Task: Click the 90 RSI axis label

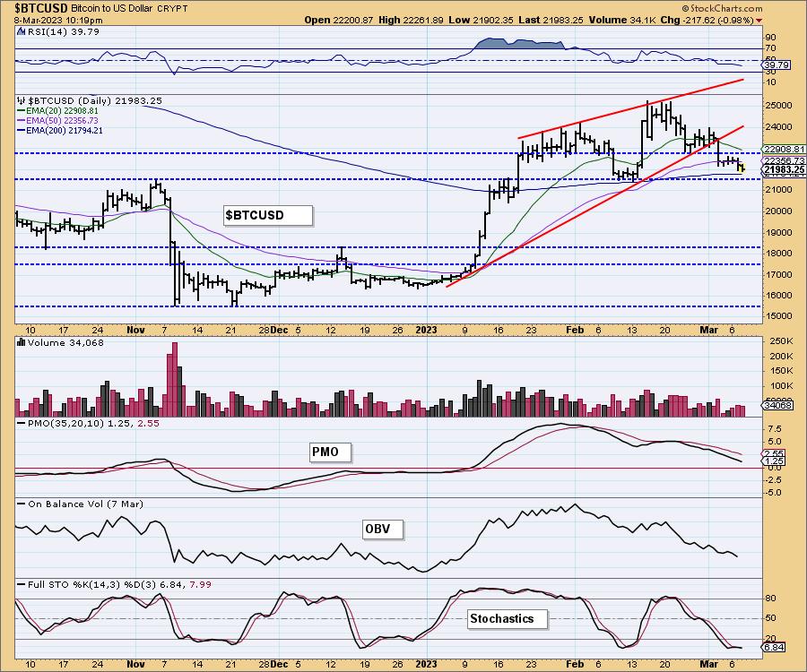Action: (771, 37)
